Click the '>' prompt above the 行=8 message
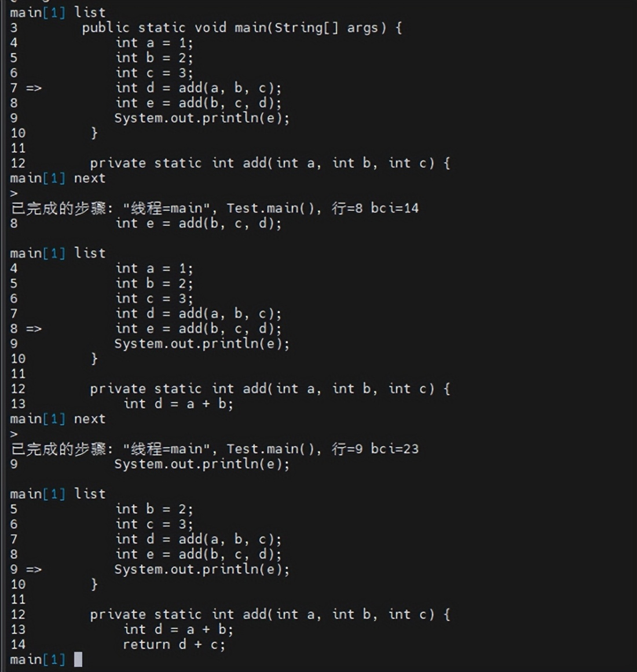This screenshot has width=637, height=672. click(x=14, y=193)
